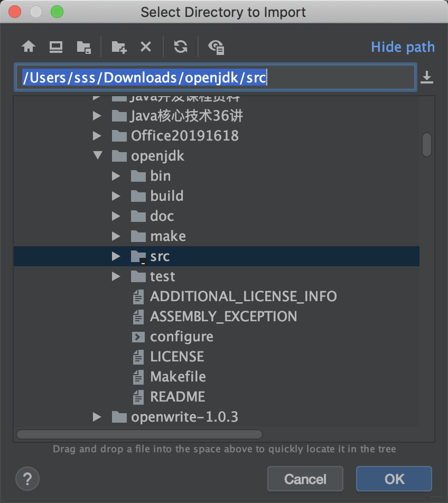The image size is (448, 503).
Task: Open the path history download-arrow icon
Action: click(x=427, y=77)
